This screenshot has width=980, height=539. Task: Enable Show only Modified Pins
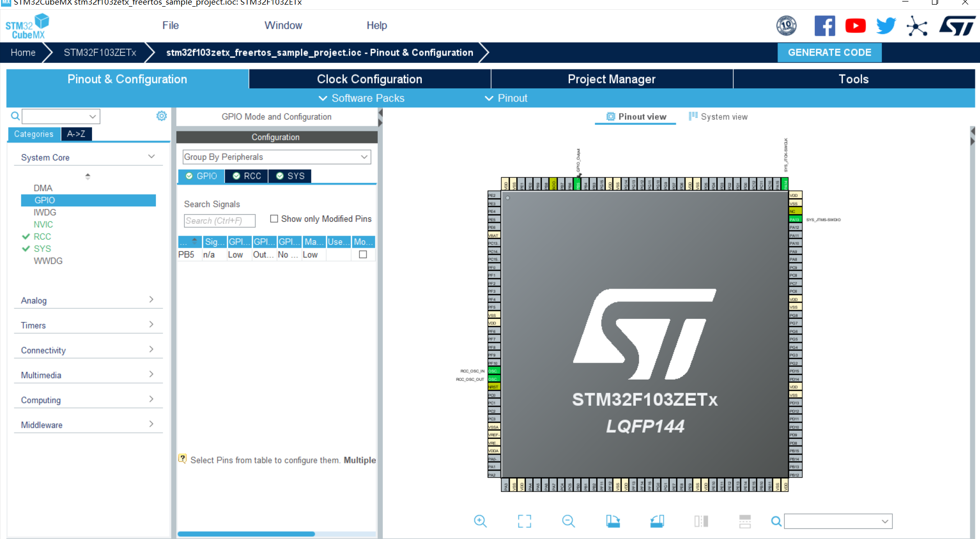coord(274,219)
